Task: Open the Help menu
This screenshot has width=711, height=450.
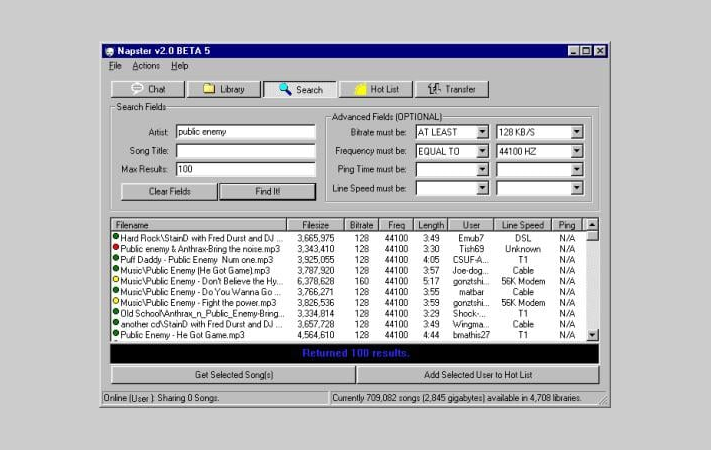Action: pos(180,66)
